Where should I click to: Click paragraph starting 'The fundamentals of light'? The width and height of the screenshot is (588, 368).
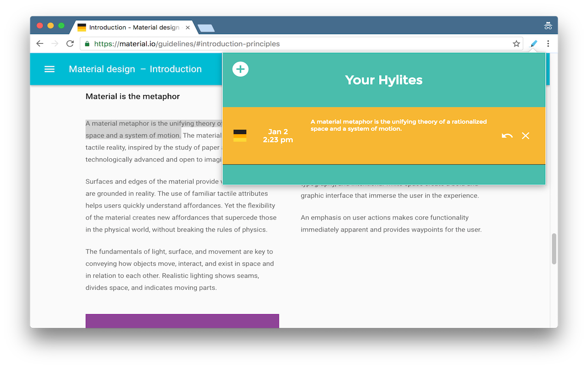pos(180,270)
